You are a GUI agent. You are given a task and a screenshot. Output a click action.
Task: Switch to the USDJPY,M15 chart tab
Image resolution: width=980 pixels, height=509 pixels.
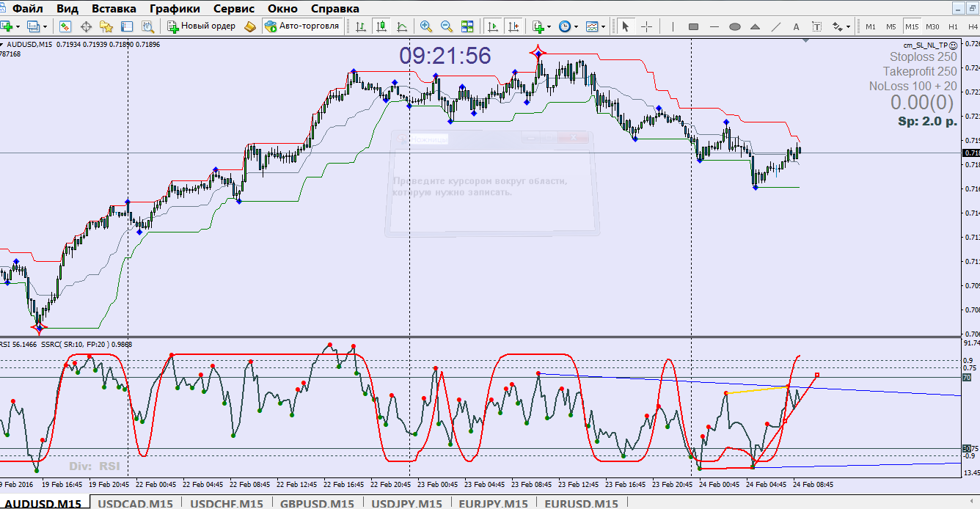pos(407,503)
